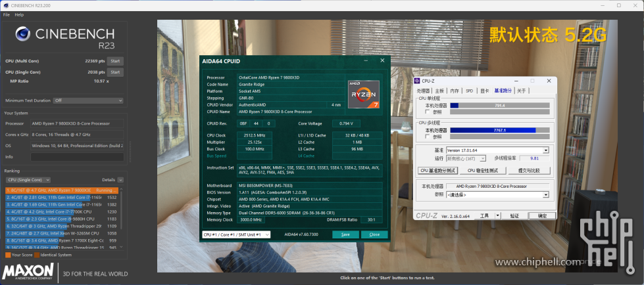Viewport: 644px width, 285px height.
Task: Select ranking row Ryzen 7 1700X
Action: (62, 241)
